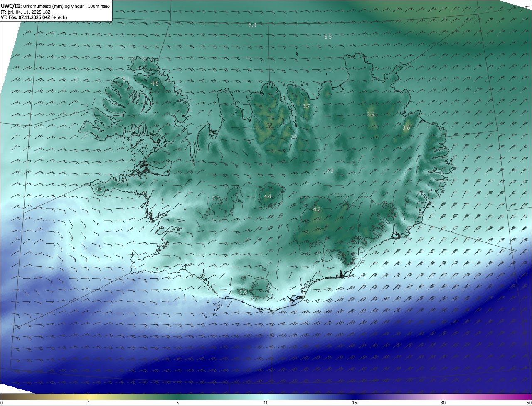
Task: Select the valid time 'VT: Fös. 07.11.2025 04Z (+58 h)'
Action: coord(34,17)
